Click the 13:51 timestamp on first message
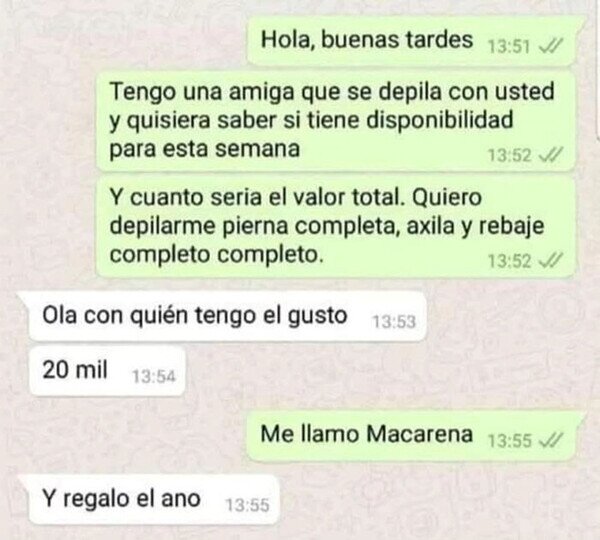The width and height of the screenshot is (600, 540). (509, 47)
